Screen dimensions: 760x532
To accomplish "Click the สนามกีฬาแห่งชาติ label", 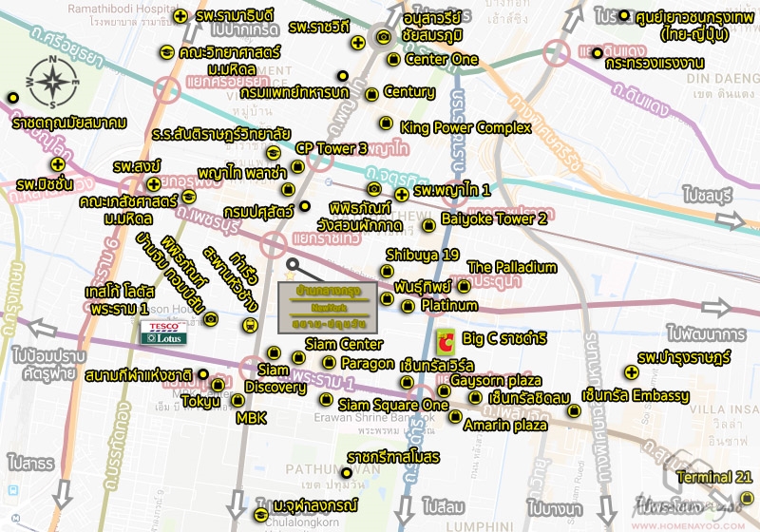I will [x=139, y=375].
